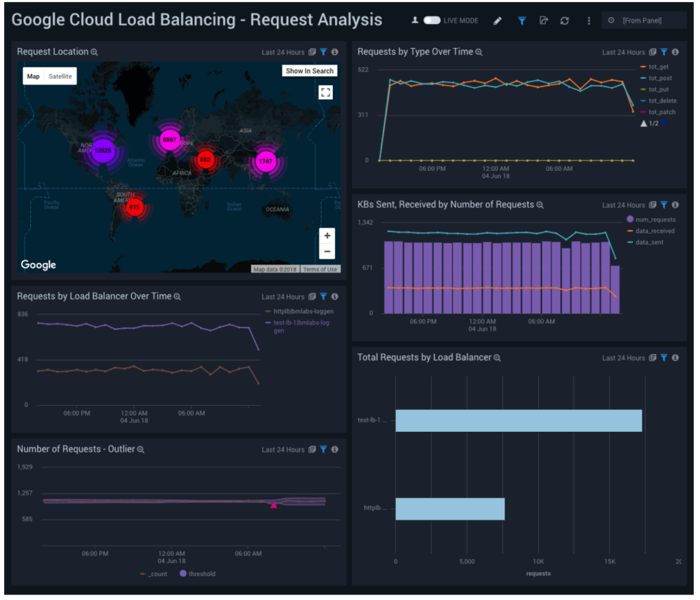This screenshot has height=600, width=700.
Task: Toggle data_received legend series
Action: [x=651, y=231]
